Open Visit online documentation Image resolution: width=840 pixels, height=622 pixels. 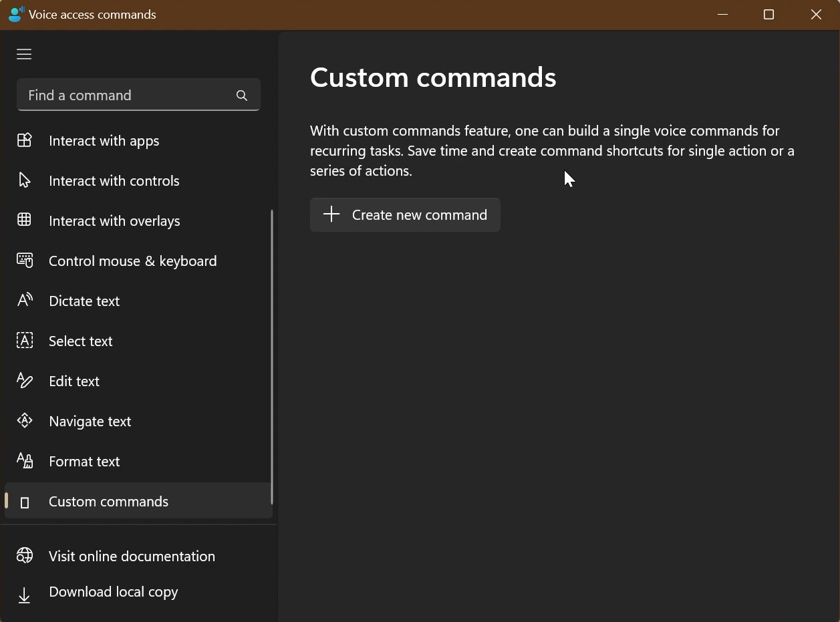tap(131, 556)
